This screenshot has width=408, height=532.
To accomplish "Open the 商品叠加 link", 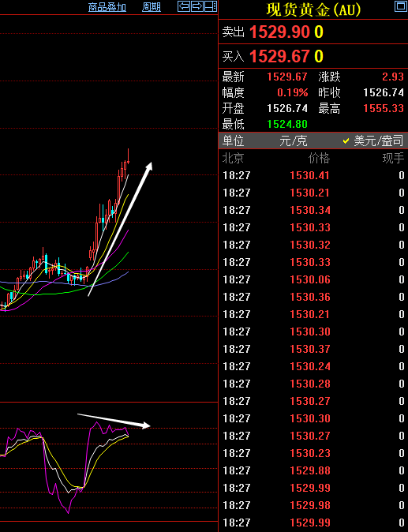I will (x=107, y=7).
